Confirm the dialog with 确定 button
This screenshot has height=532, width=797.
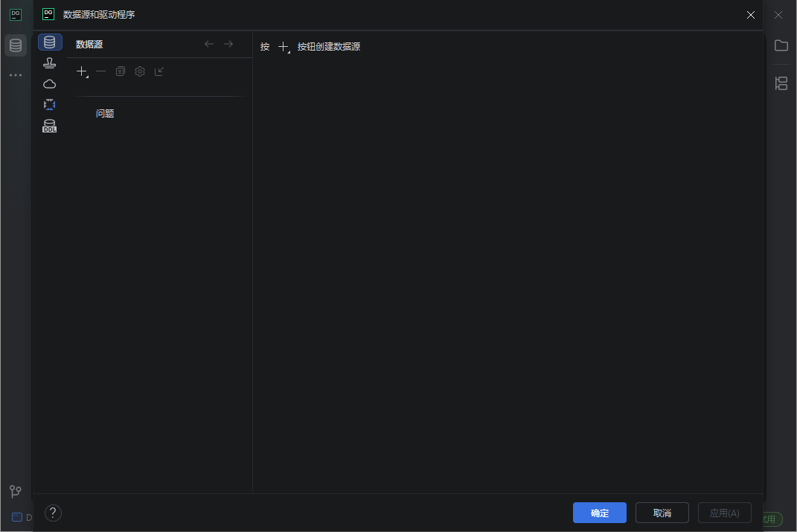(599, 513)
